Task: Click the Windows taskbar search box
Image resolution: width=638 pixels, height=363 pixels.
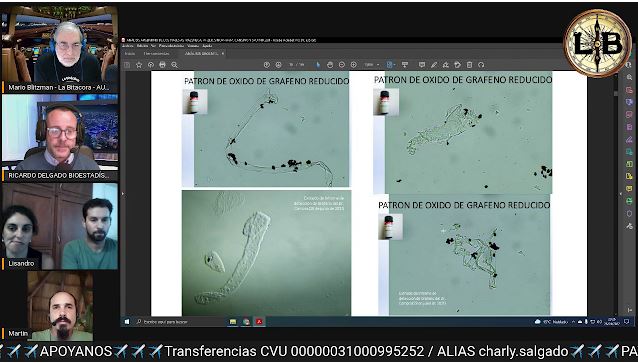Action: 179,322
